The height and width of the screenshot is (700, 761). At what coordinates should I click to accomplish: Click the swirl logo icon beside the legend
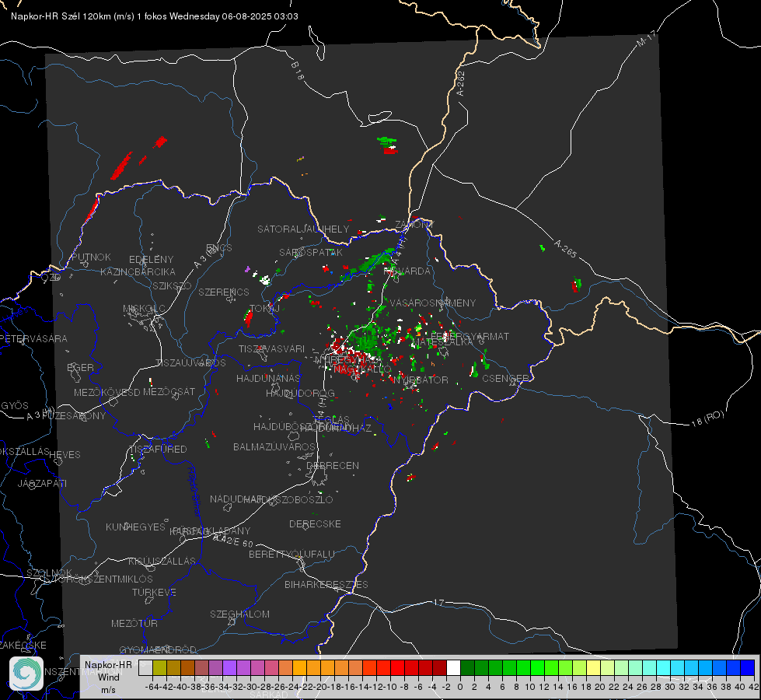click(26, 674)
